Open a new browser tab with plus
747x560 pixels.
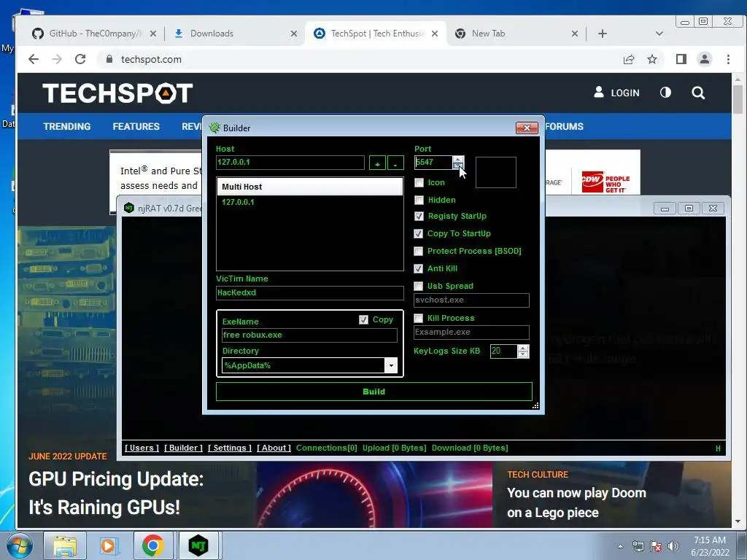(x=602, y=34)
